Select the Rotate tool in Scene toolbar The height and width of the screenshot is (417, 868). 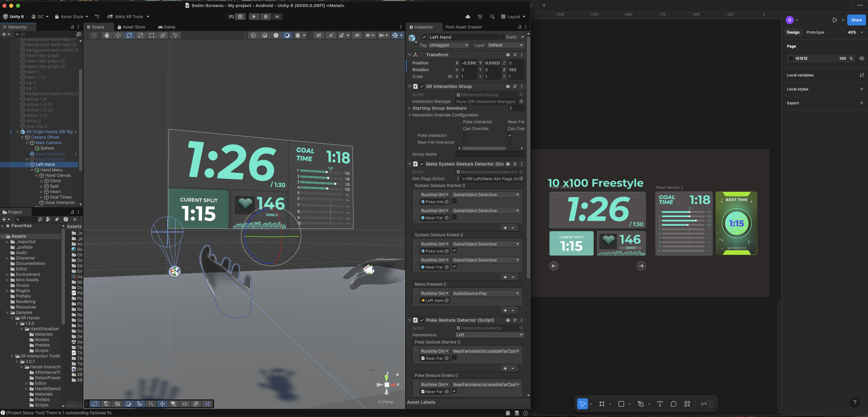[129, 35]
